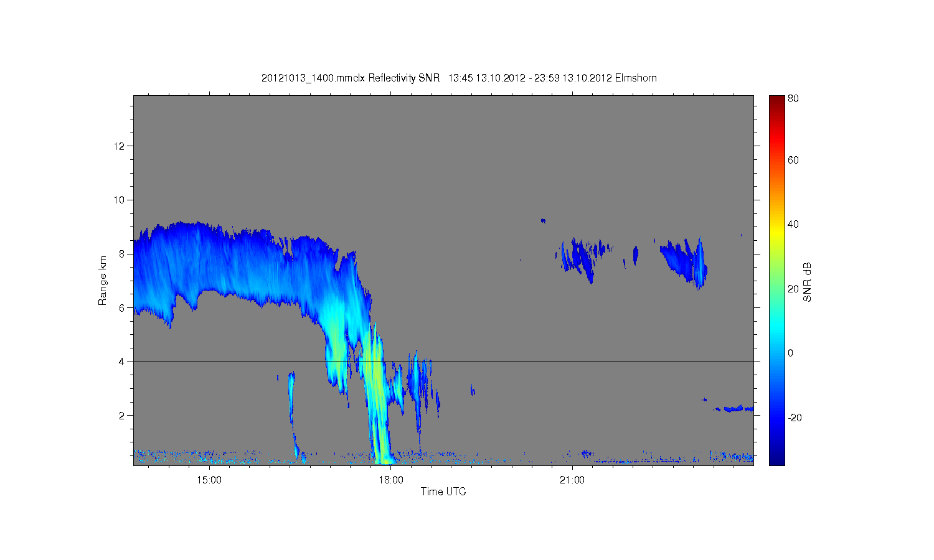The image size is (934, 560).
Task: Click the 4 km range tick label
Action: point(122,362)
